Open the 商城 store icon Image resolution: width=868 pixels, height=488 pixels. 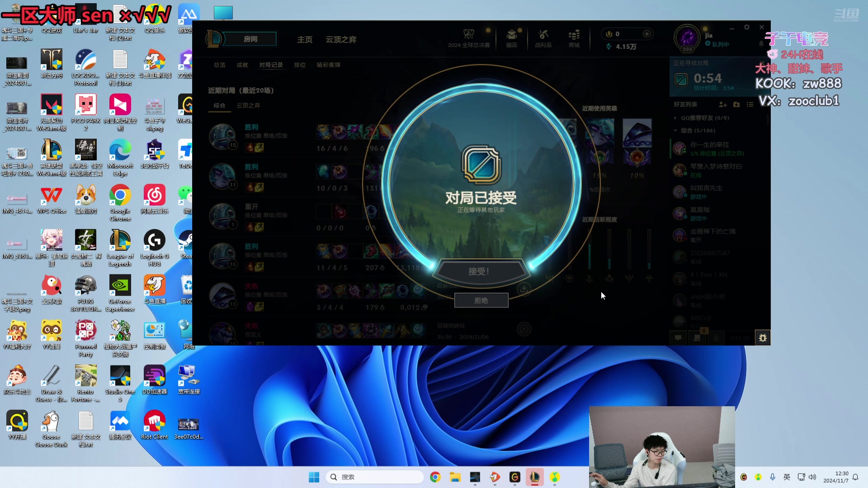[x=574, y=38]
